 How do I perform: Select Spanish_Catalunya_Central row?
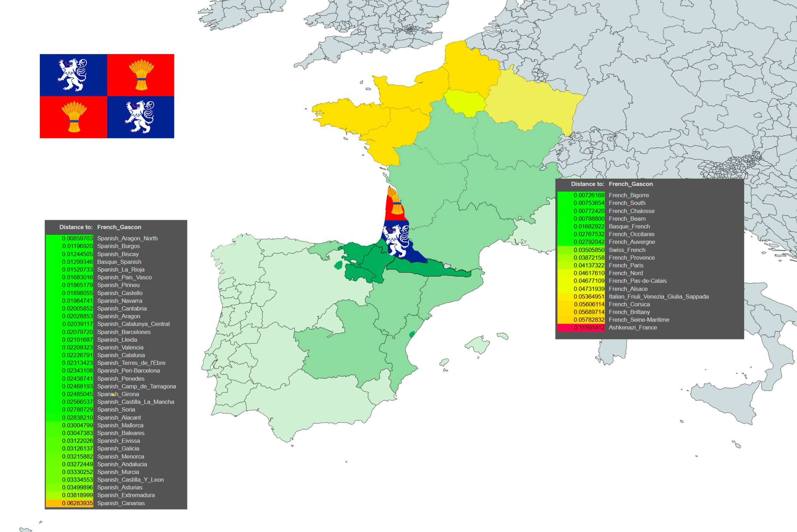pos(116,324)
